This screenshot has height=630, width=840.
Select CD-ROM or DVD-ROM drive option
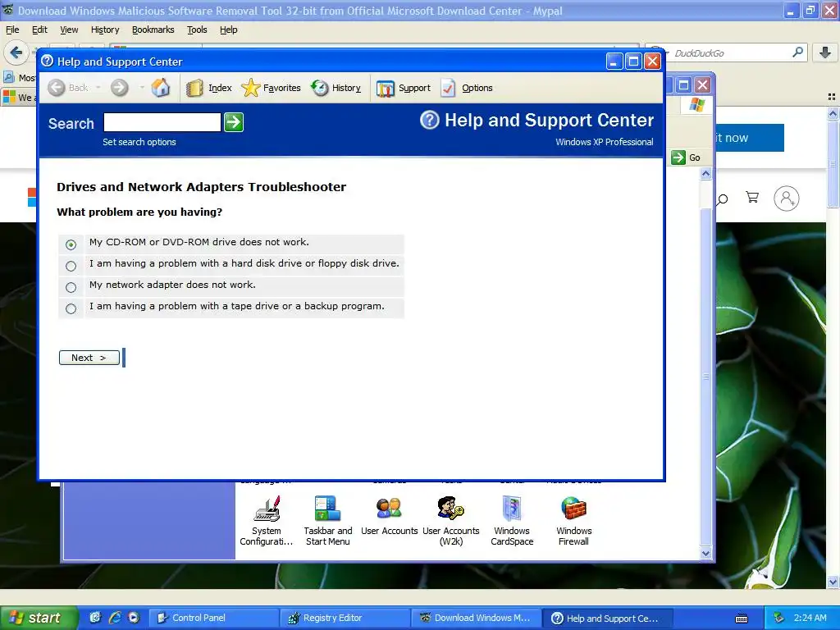tap(71, 244)
